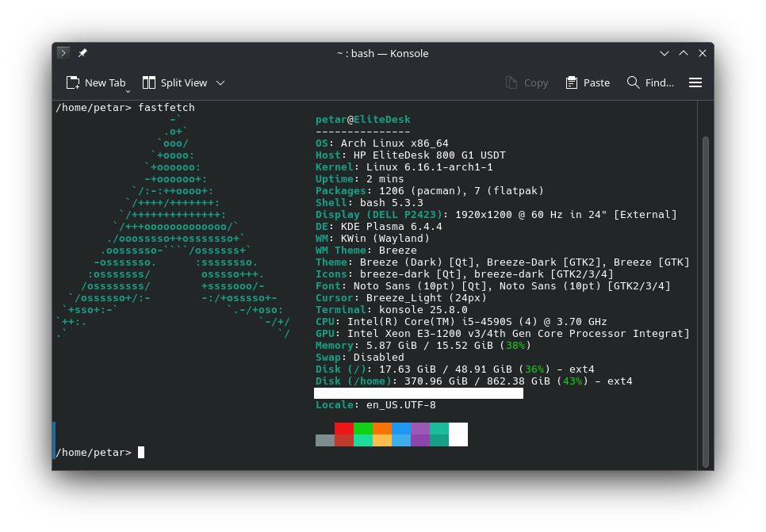Viewport: 766px width, 532px height.
Task: Click the Copy toolbar button
Action: (x=527, y=83)
